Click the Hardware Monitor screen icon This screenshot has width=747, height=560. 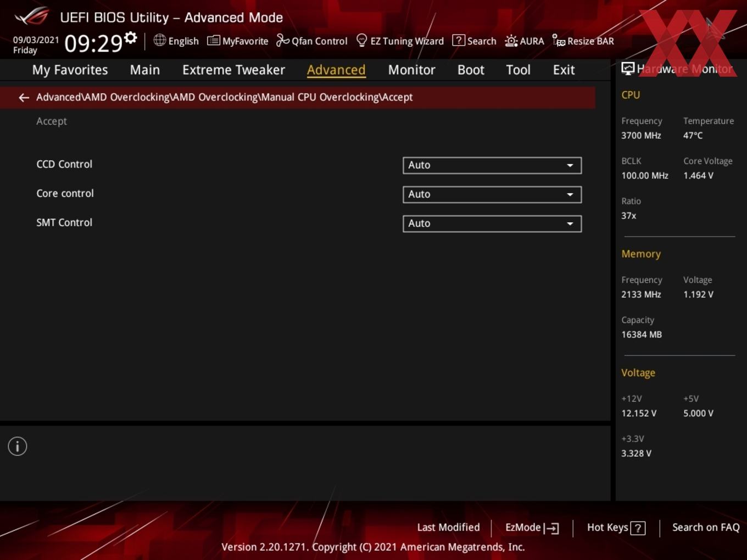tap(628, 68)
